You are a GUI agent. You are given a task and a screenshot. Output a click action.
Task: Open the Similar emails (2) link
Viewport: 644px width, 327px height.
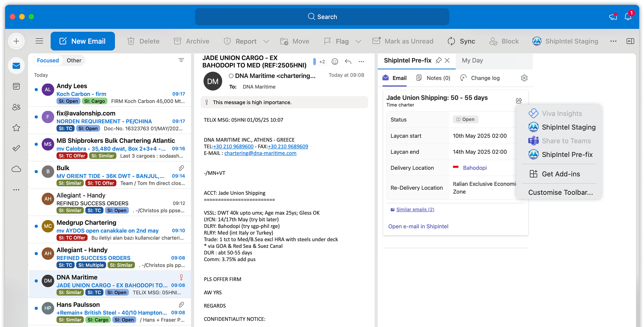click(x=415, y=209)
